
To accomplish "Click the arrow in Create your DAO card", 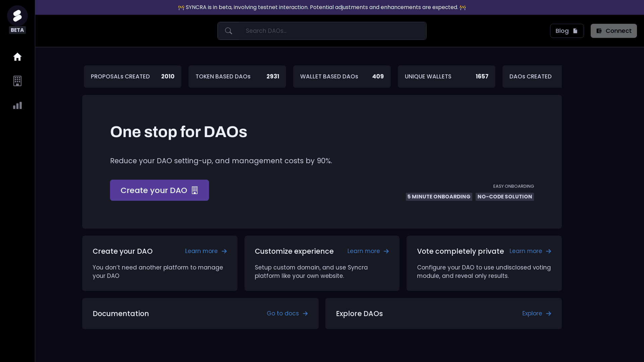I will coord(224,251).
